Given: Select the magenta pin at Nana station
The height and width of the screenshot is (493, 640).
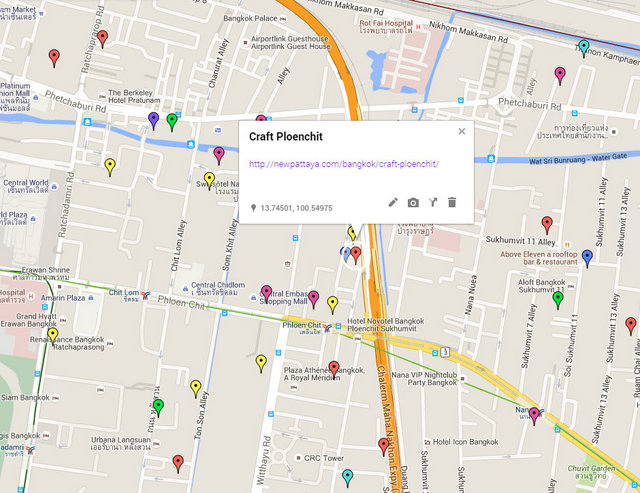Looking at the screenshot, I should click(x=534, y=416).
